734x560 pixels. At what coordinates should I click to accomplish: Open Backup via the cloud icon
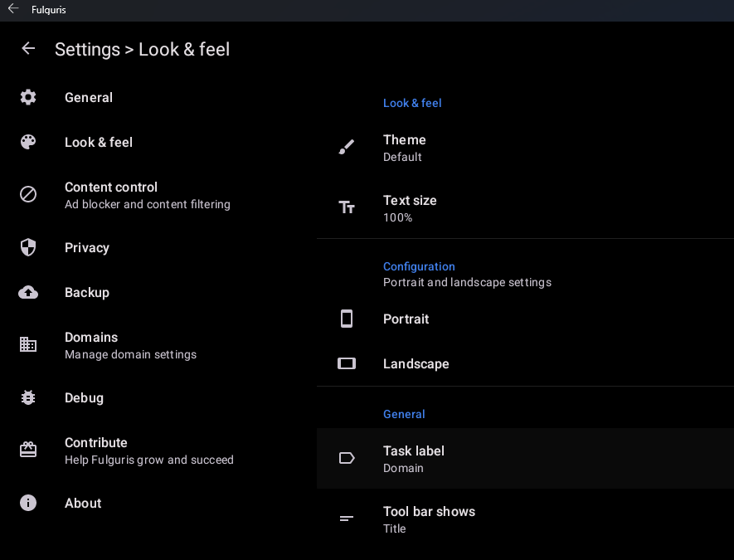point(27,292)
